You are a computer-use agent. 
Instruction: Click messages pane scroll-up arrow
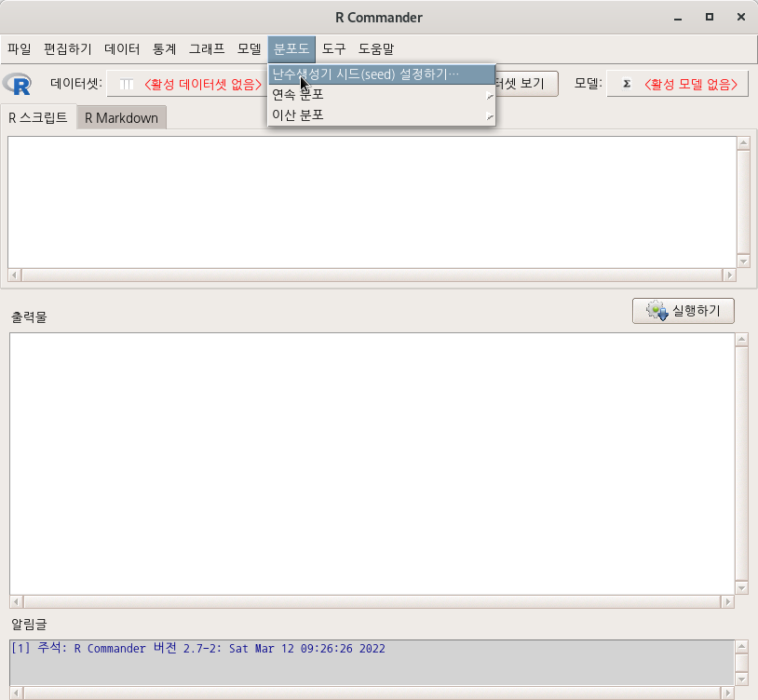coord(742,646)
